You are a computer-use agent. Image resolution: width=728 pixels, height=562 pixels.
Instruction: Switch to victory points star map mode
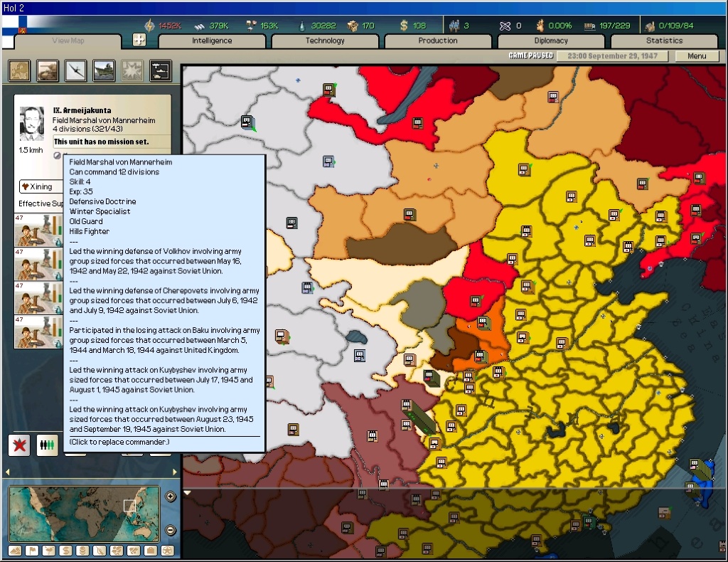(x=168, y=551)
